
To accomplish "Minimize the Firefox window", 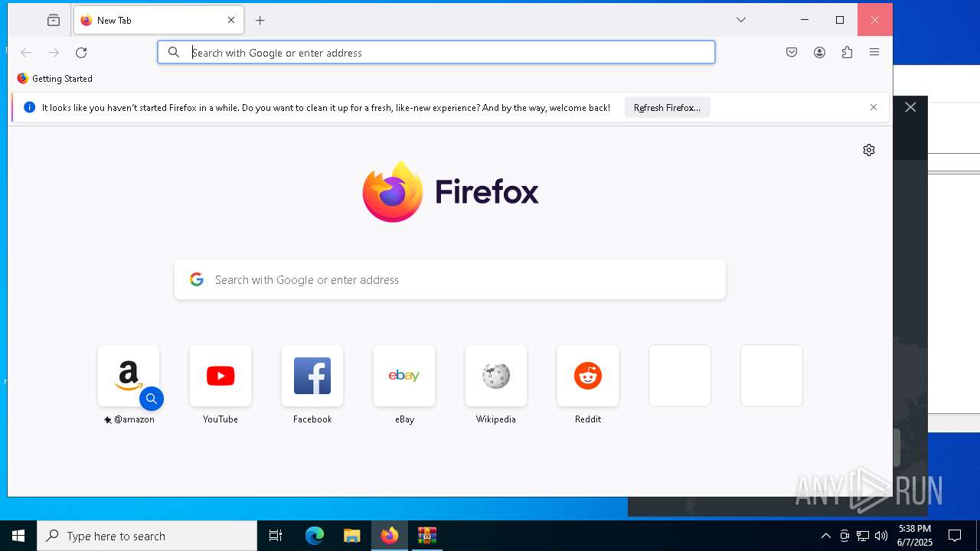I will point(805,20).
